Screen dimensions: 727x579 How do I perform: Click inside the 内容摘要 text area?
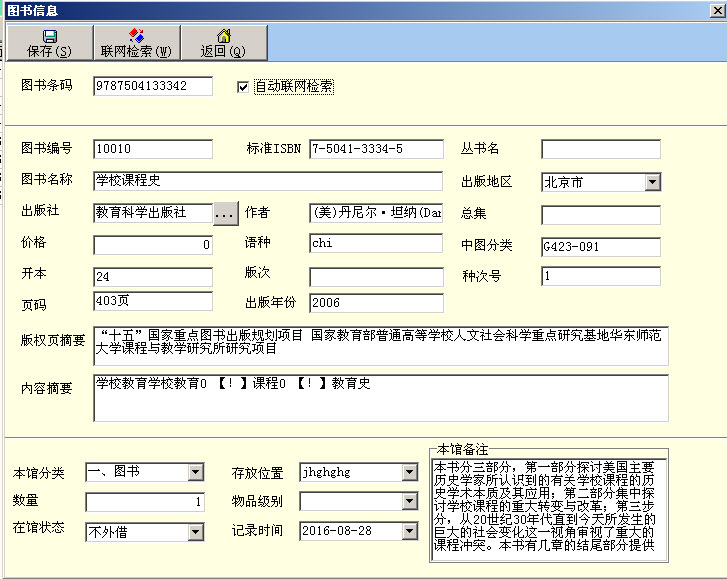point(380,398)
